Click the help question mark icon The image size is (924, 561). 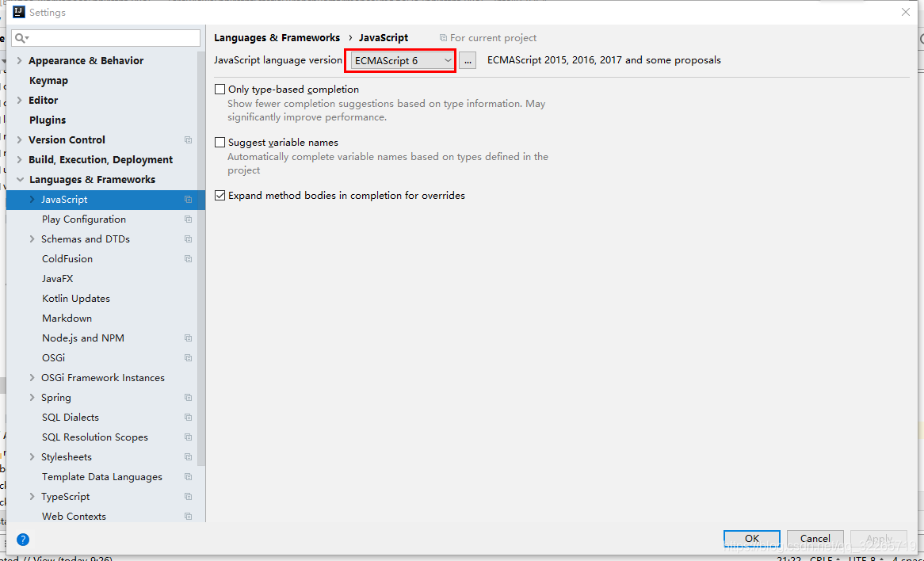pyautogui.click(x=22, y=540)
